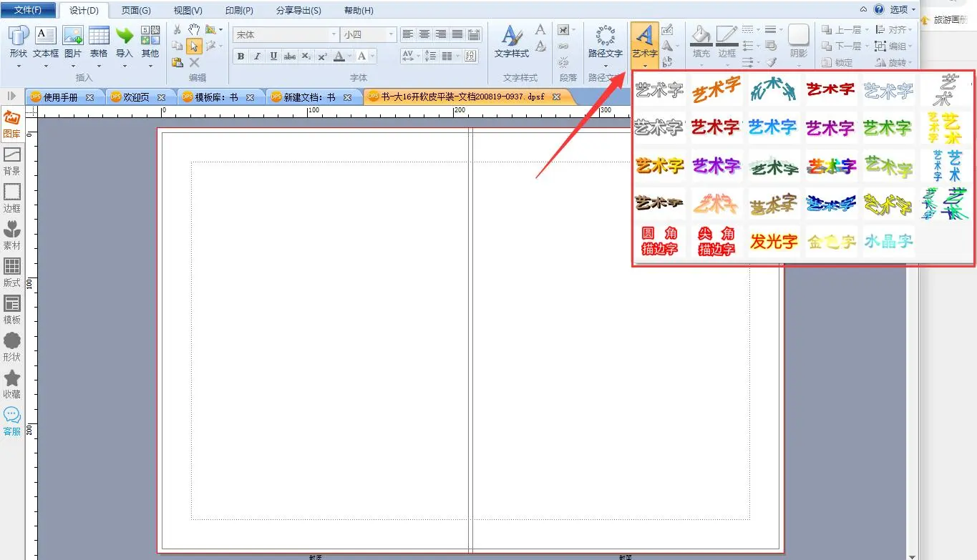
Task: Click the 艺术字 art text ribbon button
Action: 645,44
